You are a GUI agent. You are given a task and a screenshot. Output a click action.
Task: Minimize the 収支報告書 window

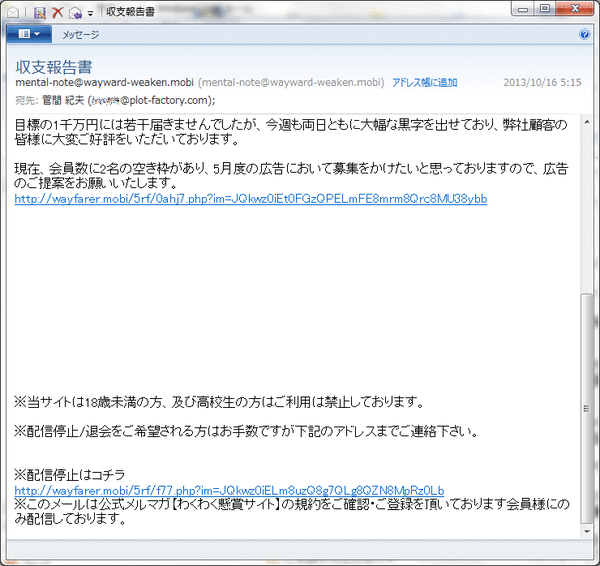click(523, 9)
